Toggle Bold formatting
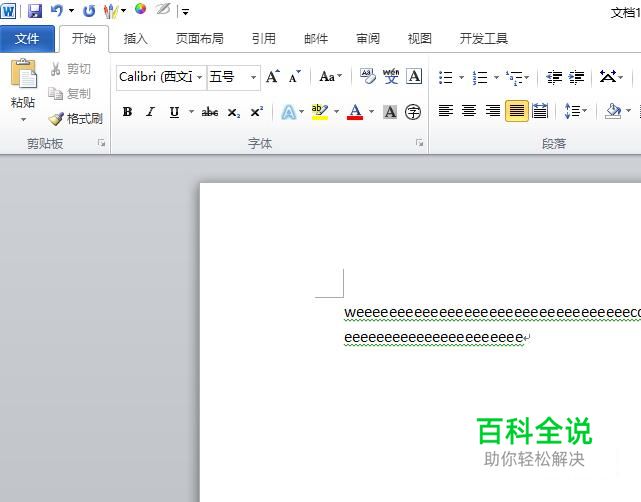Screen dimensions: 641x502 point(127,112)
